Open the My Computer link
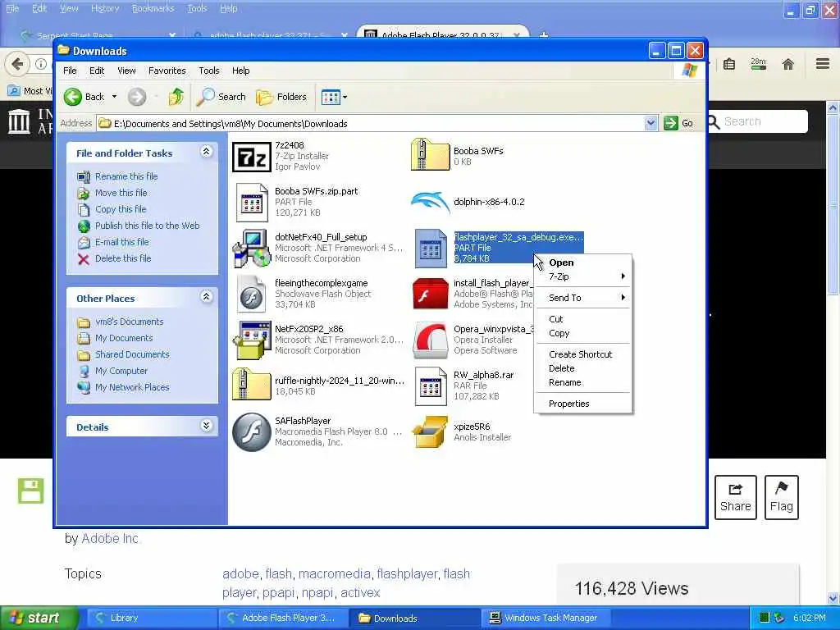The width and height of the screenshot is (840, 630). 121,371
